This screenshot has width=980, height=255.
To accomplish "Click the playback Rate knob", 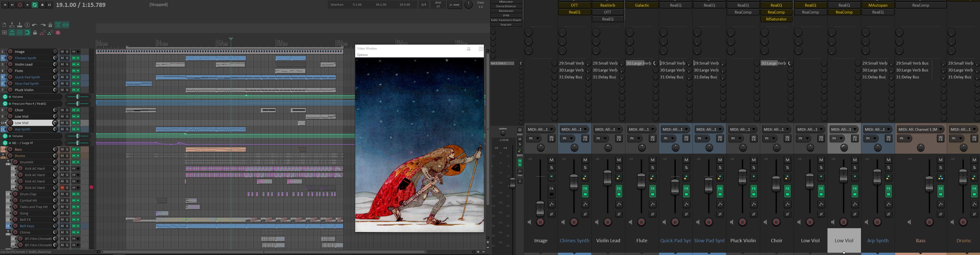I will pos(469,5).
